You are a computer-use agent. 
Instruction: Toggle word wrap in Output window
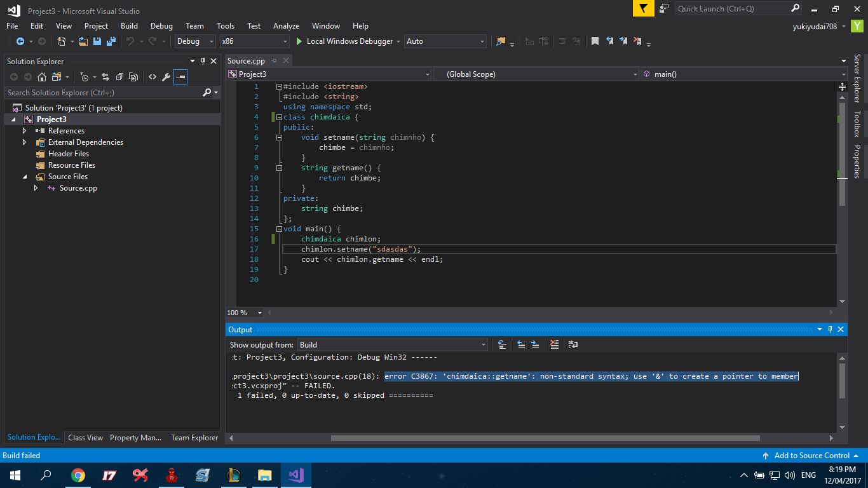pyautogui.click(x=573, y=344)
